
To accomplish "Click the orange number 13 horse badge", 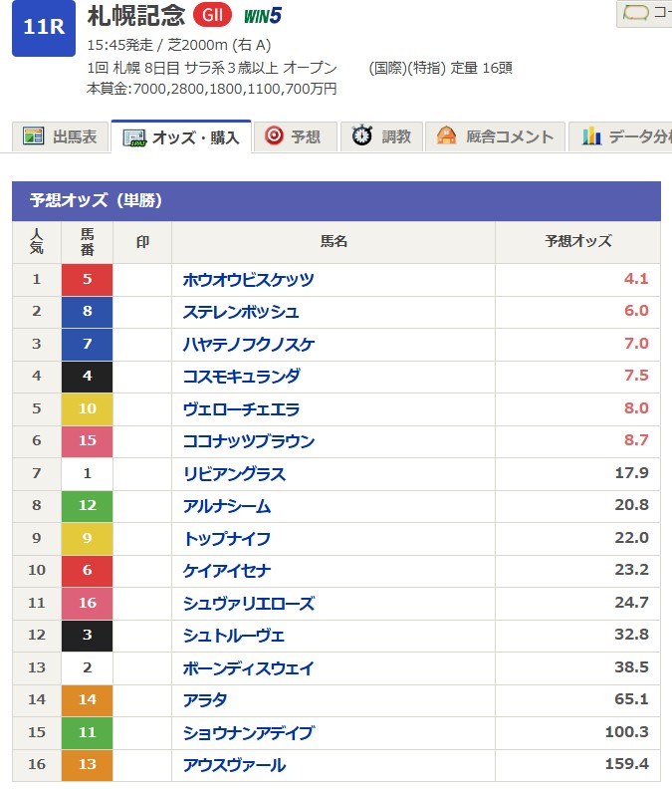I will [x=87, y=765].
